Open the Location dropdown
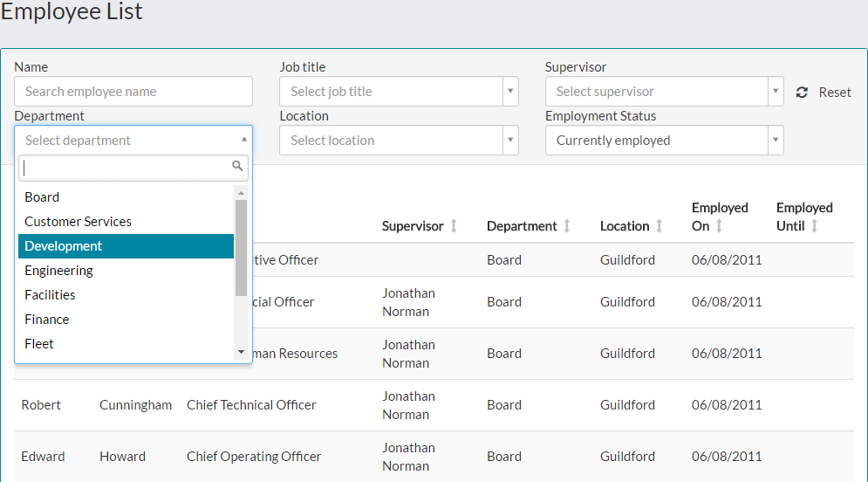 click(x=399, y=141)
